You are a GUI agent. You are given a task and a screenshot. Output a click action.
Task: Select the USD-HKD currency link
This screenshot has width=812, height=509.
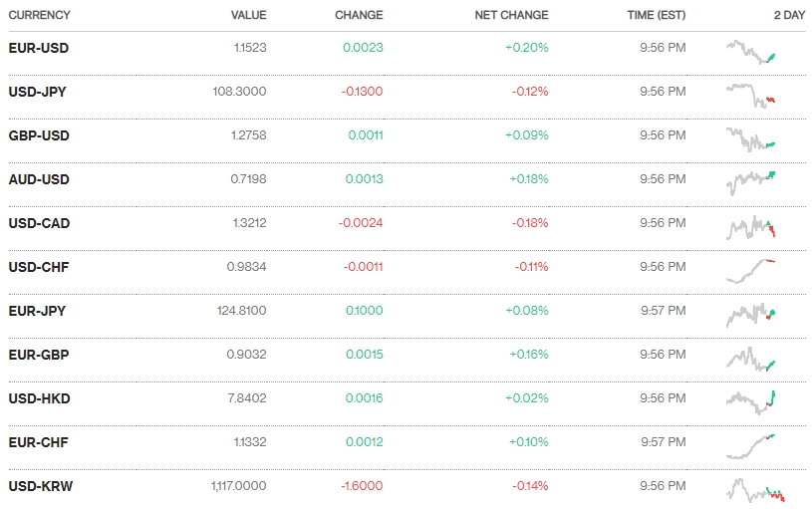point(39,398)
